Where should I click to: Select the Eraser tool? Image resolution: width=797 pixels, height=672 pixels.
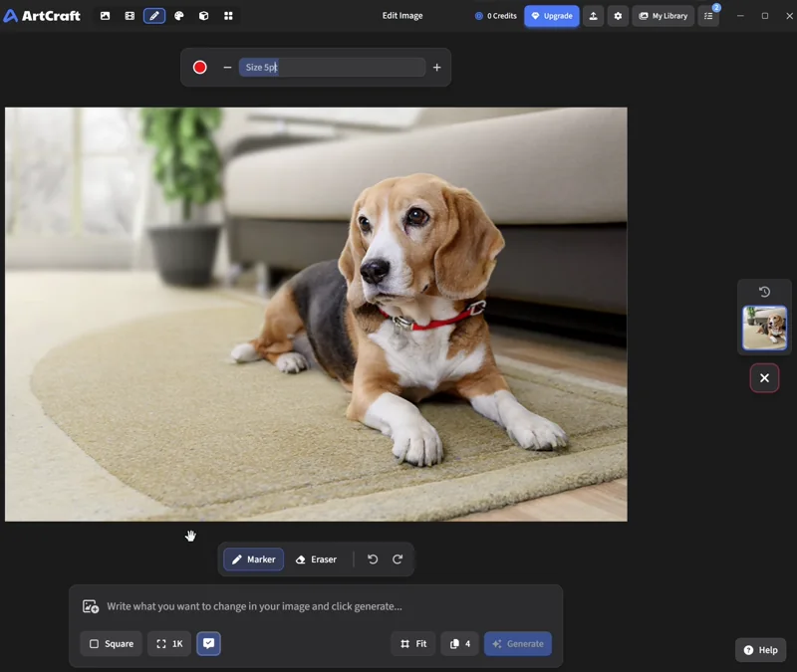click(x=316, y=560)
